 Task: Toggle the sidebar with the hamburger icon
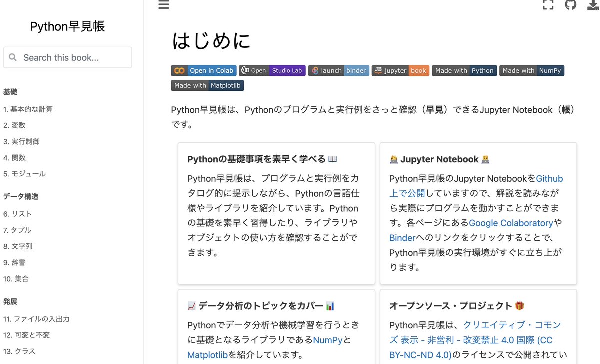(x=163, y=5)
